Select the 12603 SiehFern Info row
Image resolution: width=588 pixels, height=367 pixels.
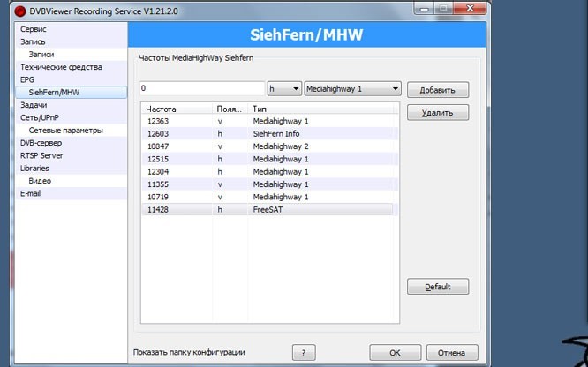coord(265,132)
